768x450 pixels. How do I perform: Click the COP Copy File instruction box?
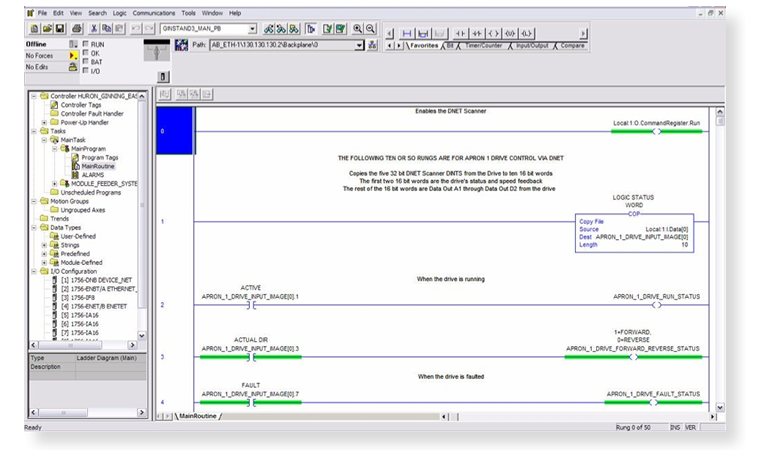tap(634, 233)
